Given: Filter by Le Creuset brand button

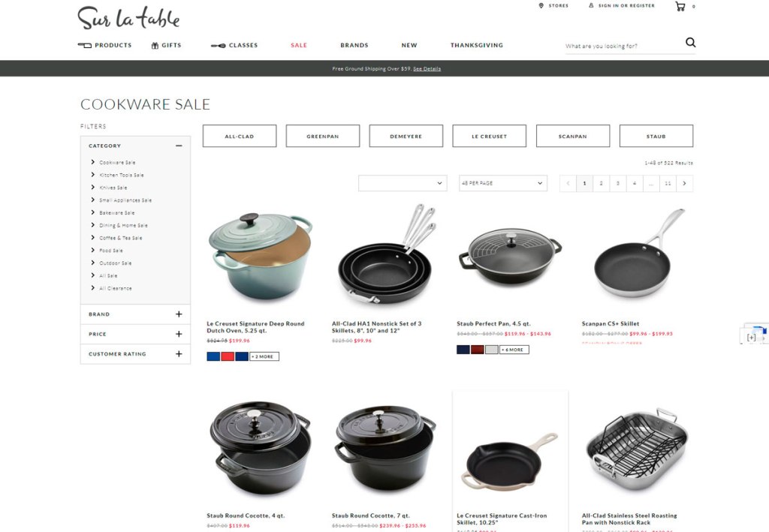Looking at the screenshot, I should click(489, 136).
